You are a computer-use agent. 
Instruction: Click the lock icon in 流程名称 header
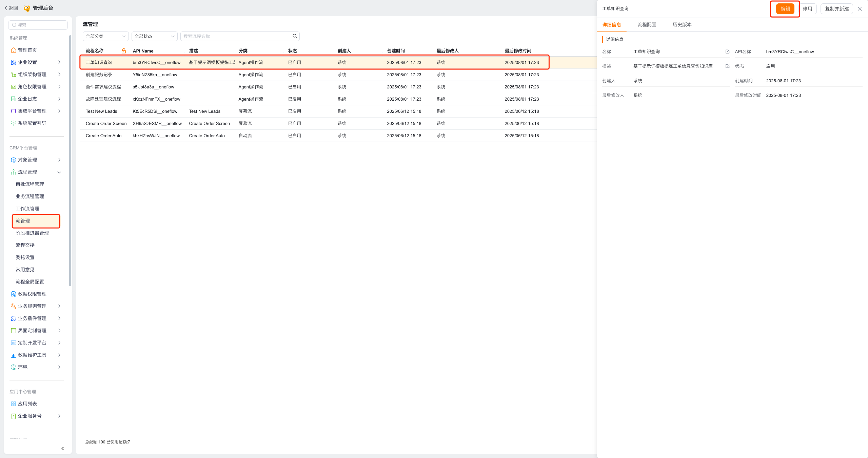pos(124,51)
